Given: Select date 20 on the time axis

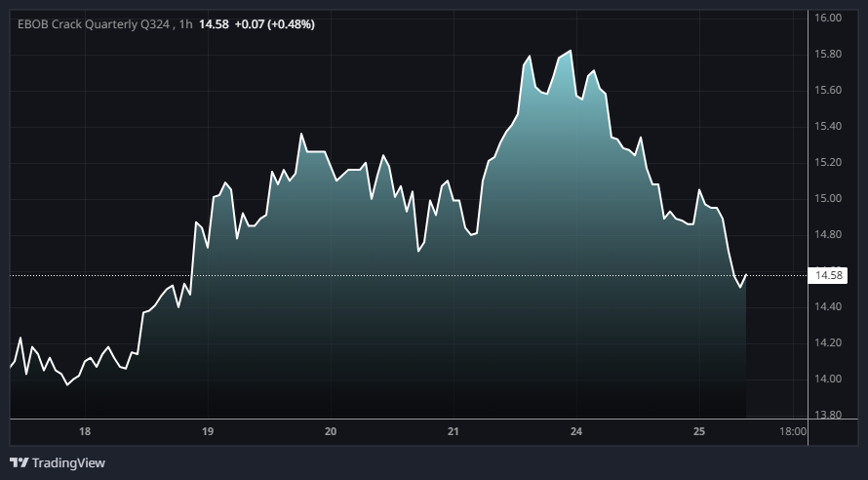Looking at the screenshot, I should (x=331, y=431).
